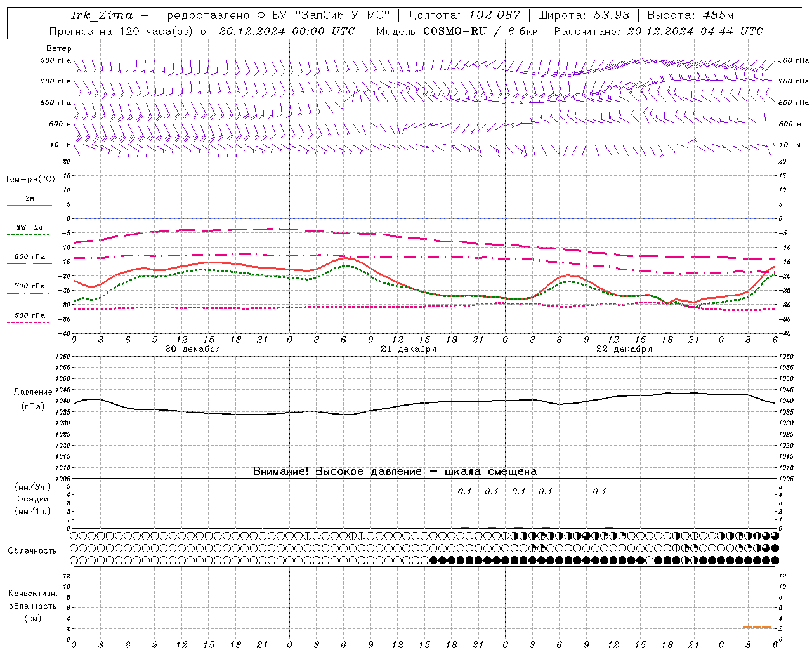Click the orange convective cloud bar marker
This screenshot has height=650, width=812.
(x=757, y=627)
